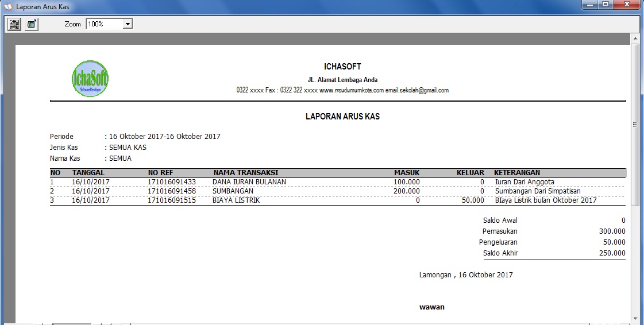Select the BIAYA LISTRIK transaction row
The height and width of the screenshot is (325, 644).
click(236, 200)
